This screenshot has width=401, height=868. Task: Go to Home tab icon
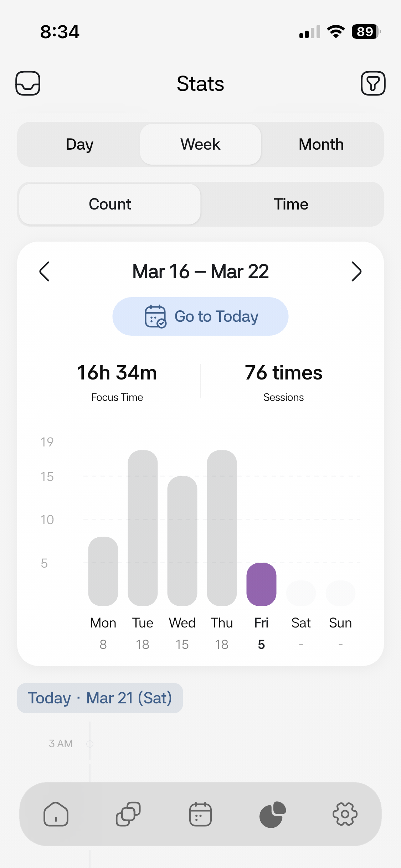(x=56, y=814)
